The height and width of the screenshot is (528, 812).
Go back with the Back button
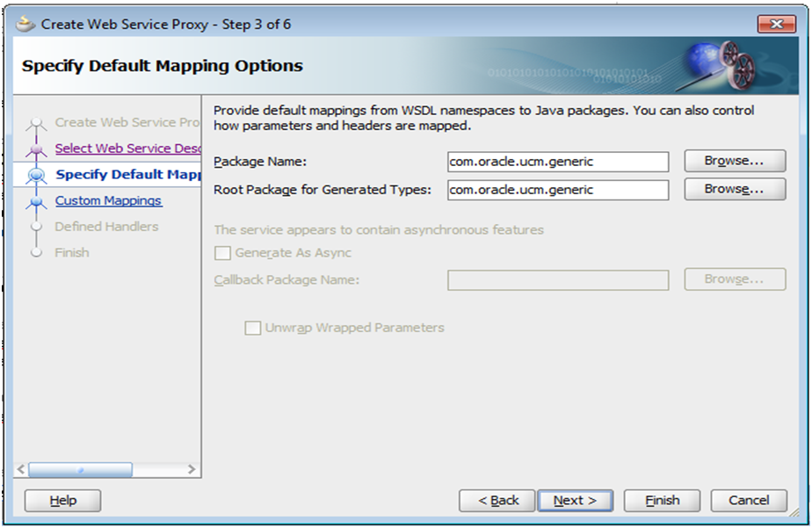[x=497, y=500]
